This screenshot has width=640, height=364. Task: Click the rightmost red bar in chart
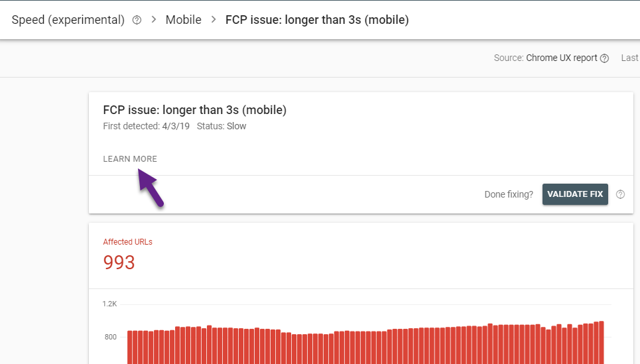600,342
